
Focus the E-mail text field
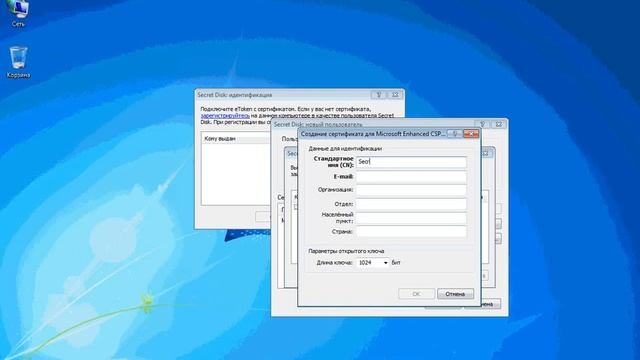tap(411, 177)
